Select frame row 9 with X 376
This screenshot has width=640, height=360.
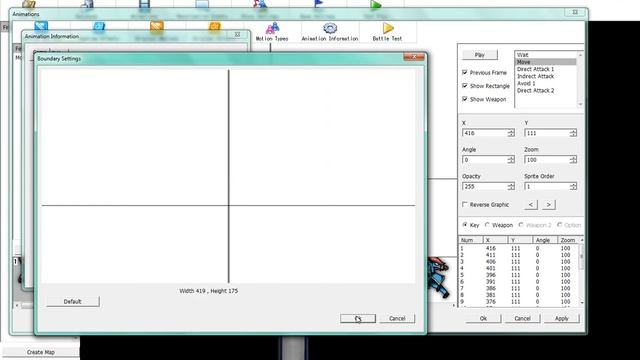pyautogui.click(x=518, y=302)
